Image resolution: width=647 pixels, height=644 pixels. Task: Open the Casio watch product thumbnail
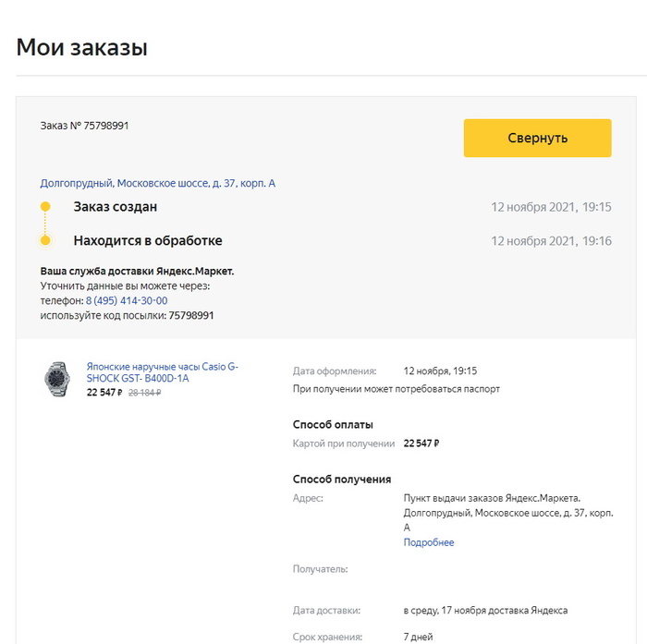coord(56,379)
